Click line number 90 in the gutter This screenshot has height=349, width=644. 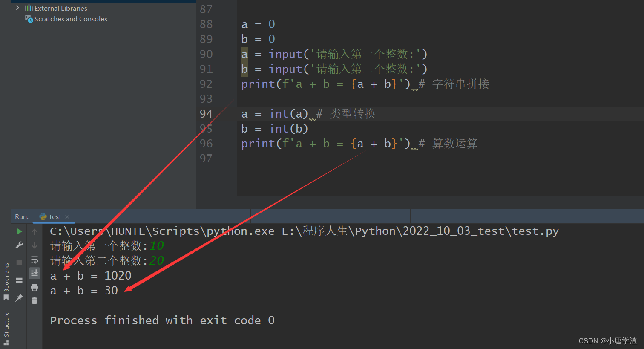click(x=206, y=54)
